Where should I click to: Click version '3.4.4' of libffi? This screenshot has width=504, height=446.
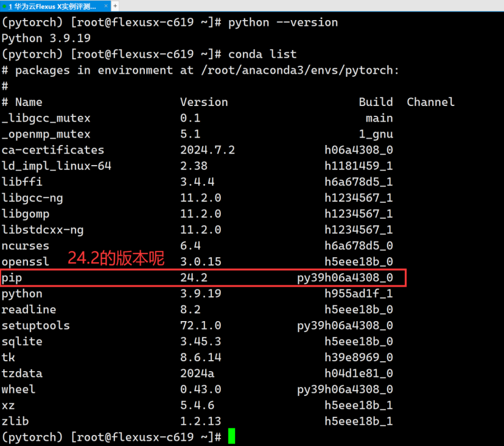click(197, 182)
